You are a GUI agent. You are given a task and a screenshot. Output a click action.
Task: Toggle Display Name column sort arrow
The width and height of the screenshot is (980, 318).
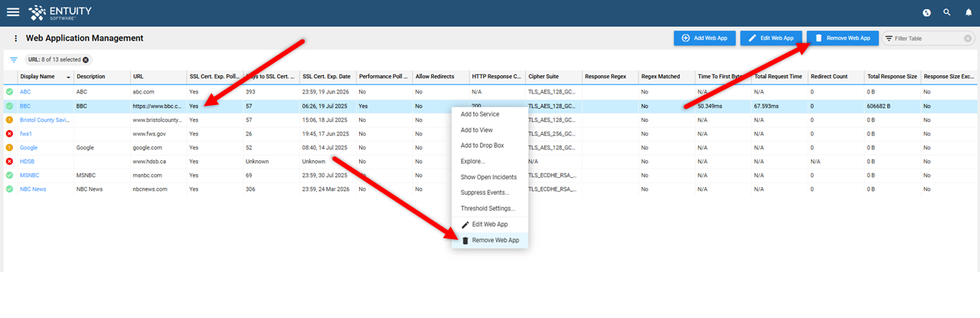point(69,77)
